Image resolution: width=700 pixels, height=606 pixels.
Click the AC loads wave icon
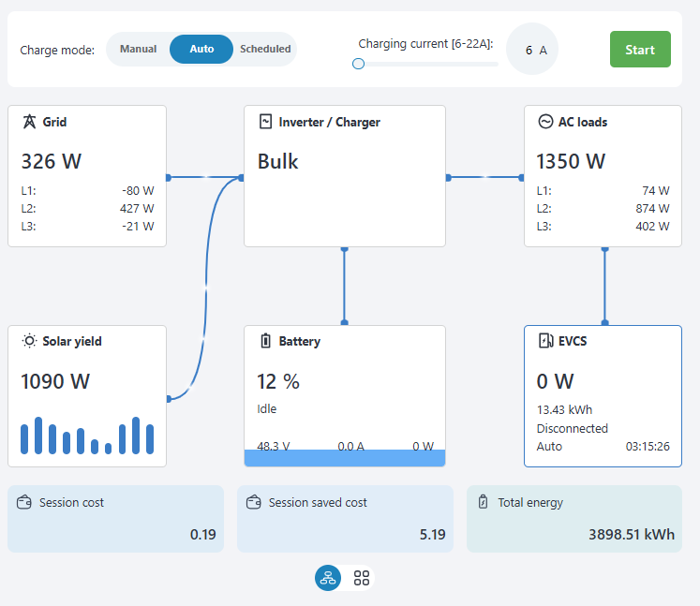pyautogui.click(x=545, y=122)
